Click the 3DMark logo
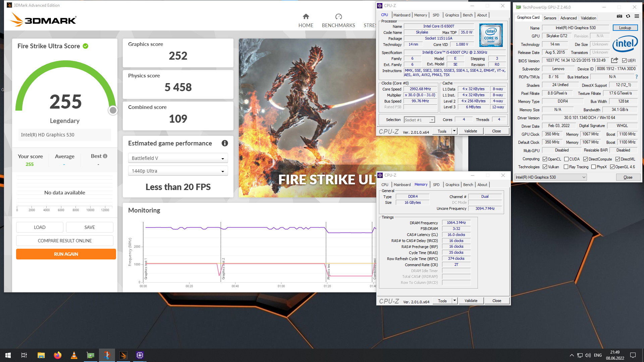Screen dimensions: 644x362 pyautogui.click(x=43, y=20)
